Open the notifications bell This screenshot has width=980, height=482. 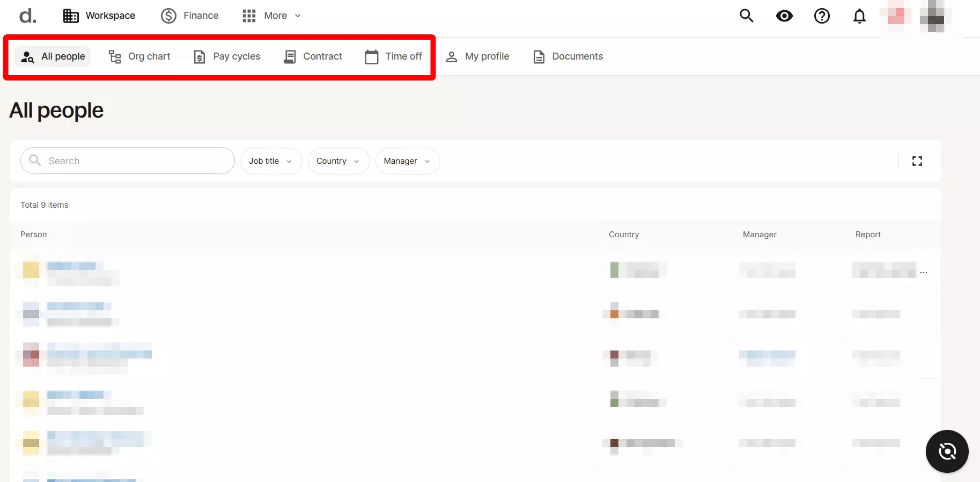[859, 16]
